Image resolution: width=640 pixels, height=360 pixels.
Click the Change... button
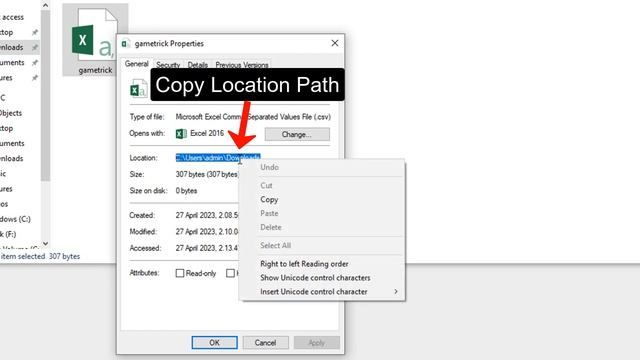(297, 134)
